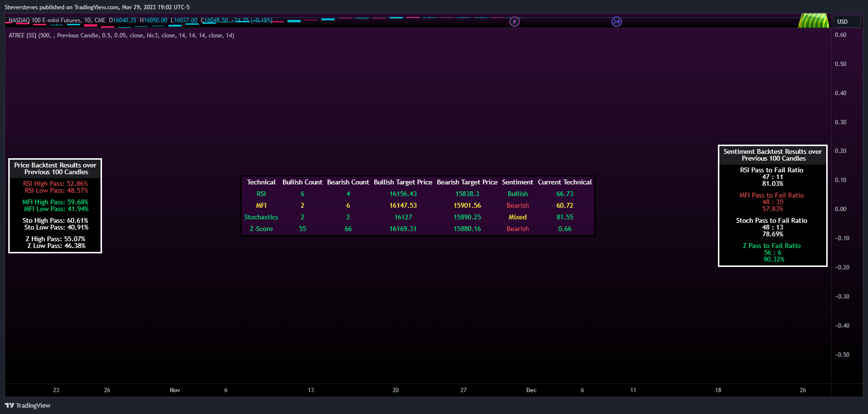Select the ATREE [SS] indicator legend
The width and height of the screenshot is (868, 414).
point(121,35)
